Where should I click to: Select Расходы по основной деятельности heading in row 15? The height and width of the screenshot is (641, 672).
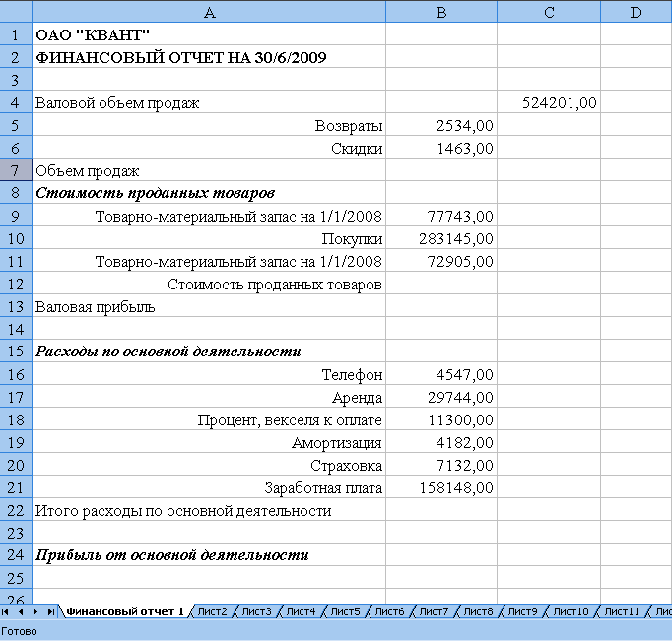coord(209,352)
